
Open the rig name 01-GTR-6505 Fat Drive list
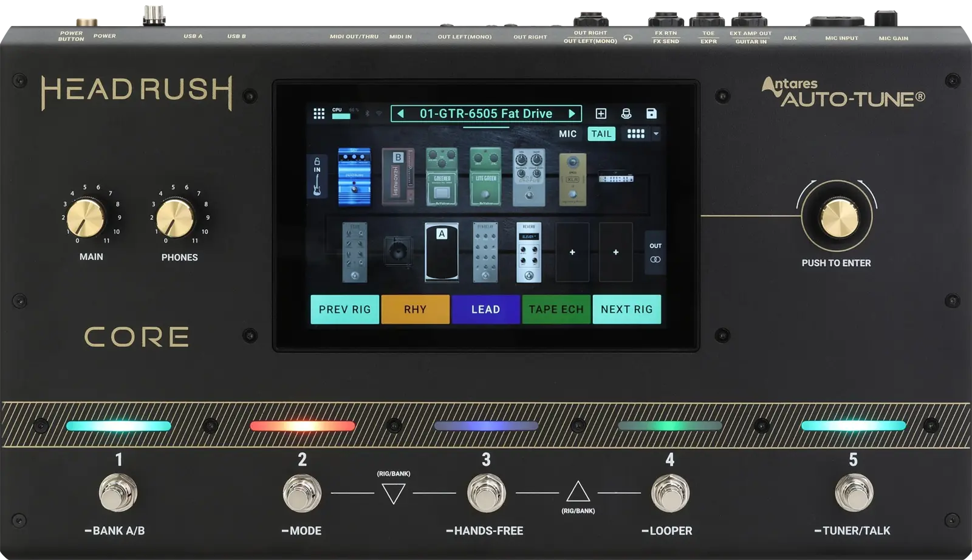point(486,114)
